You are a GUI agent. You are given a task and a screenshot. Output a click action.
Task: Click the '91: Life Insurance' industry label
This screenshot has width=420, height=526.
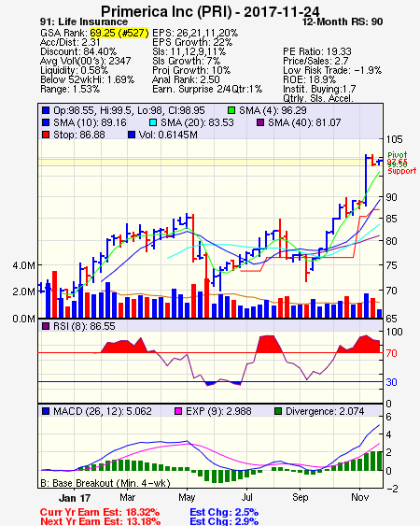tap(84, 21)
